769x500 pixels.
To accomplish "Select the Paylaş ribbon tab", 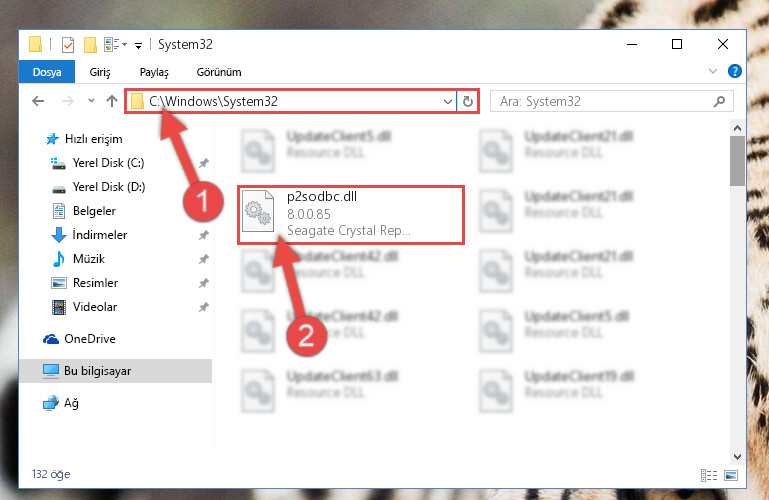I will [154, 72].
